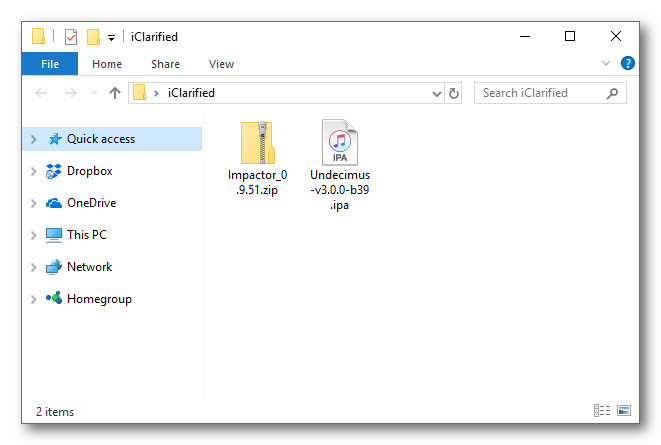The image size is (661, 445).
Task: Click the Network icon in sidebar
Action: point(54,267)
